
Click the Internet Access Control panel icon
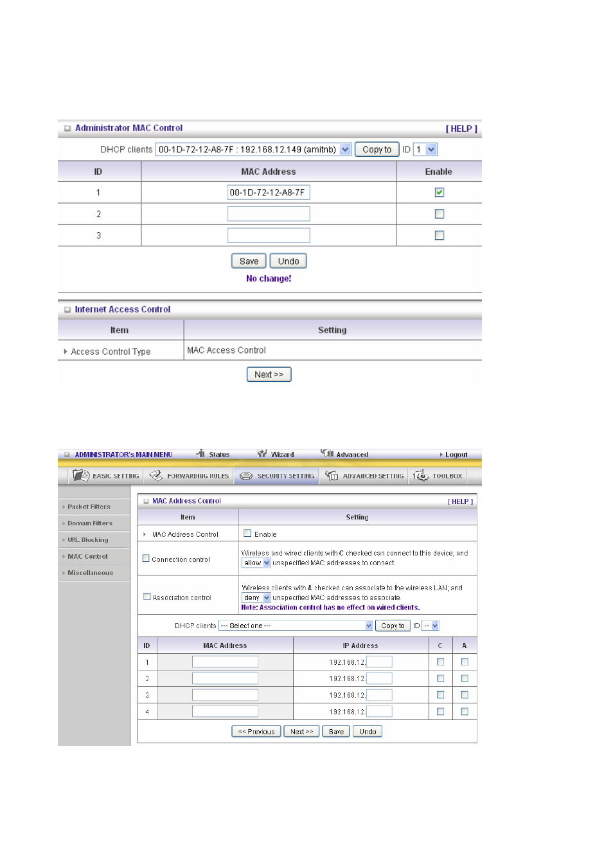pos(67,310)
